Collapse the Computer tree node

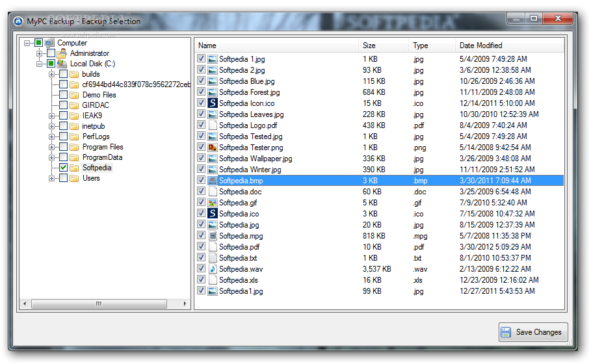click(x=27, y=43)
